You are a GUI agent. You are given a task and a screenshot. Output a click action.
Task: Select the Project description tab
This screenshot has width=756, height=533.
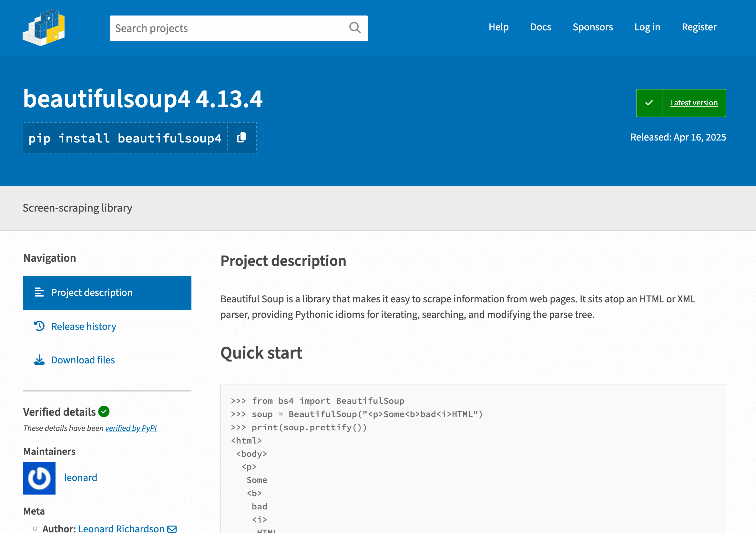tap(107, 293)
